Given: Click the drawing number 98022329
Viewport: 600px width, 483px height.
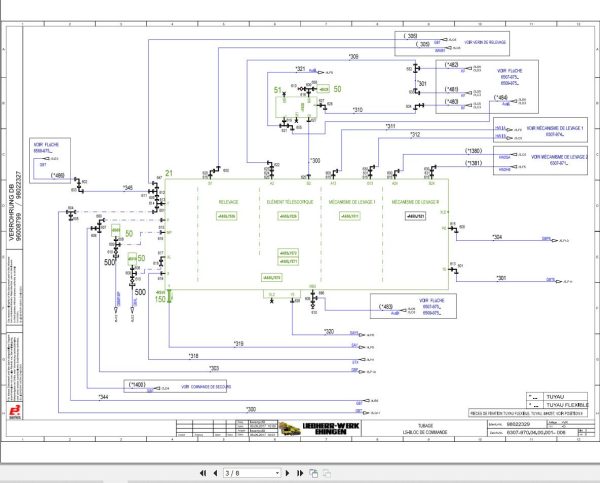Looking at the screenshot, I should 518,424.
